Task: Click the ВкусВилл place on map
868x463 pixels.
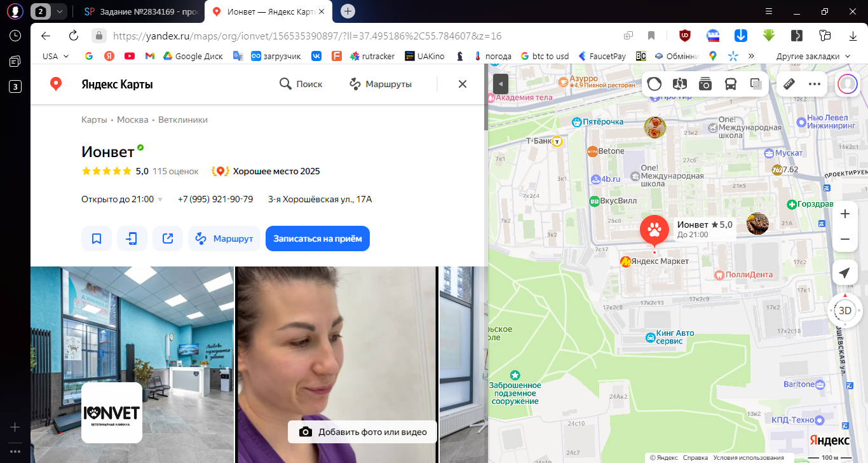Action: 613,201
